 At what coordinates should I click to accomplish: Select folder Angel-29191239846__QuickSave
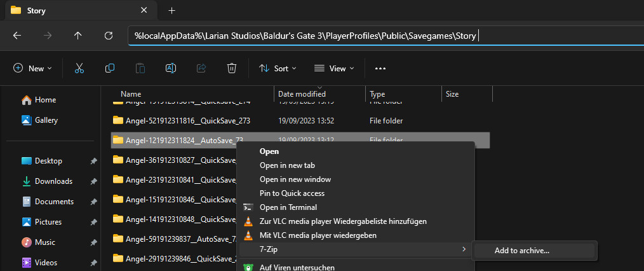(175, 258)
